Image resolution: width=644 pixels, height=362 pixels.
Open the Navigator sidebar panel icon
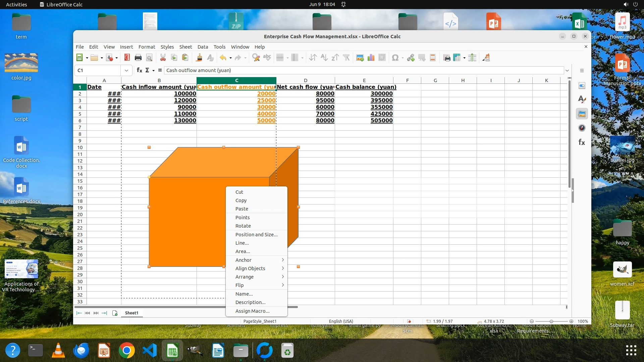[582, 128]
